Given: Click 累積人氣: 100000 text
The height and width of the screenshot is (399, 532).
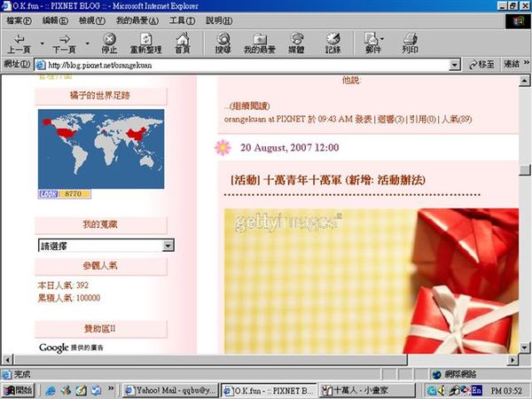Looking at the screenshot, I should pyautogui.click(x=69, y=298).
